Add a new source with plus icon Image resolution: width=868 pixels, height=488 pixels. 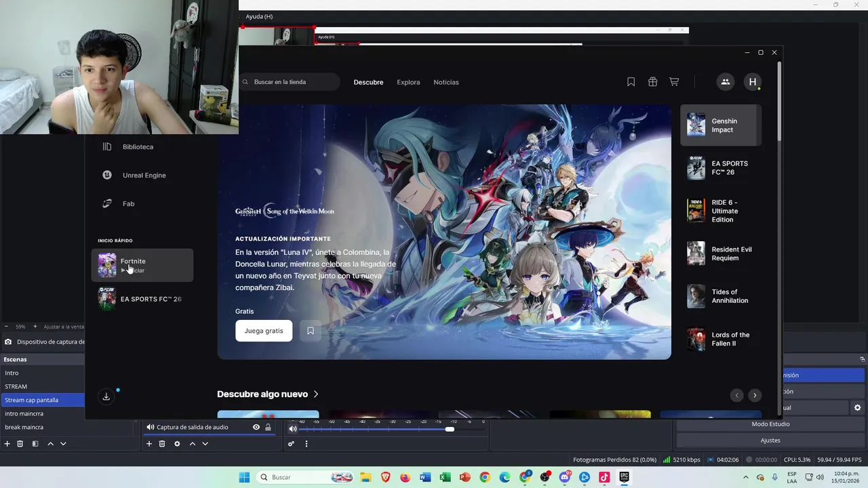tap(149, 444)
